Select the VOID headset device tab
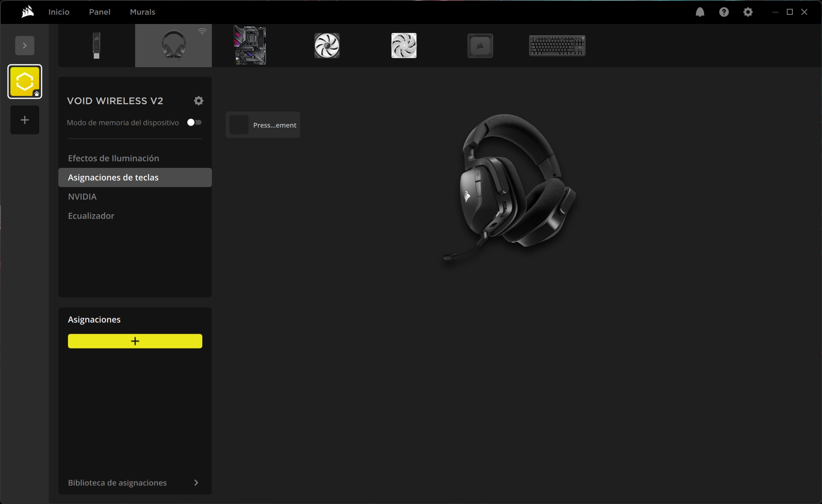 coord(174,46)
